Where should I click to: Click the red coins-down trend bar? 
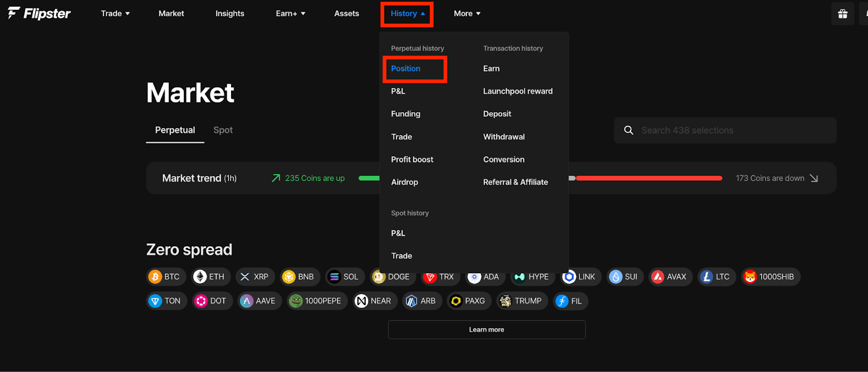[649, 178]
